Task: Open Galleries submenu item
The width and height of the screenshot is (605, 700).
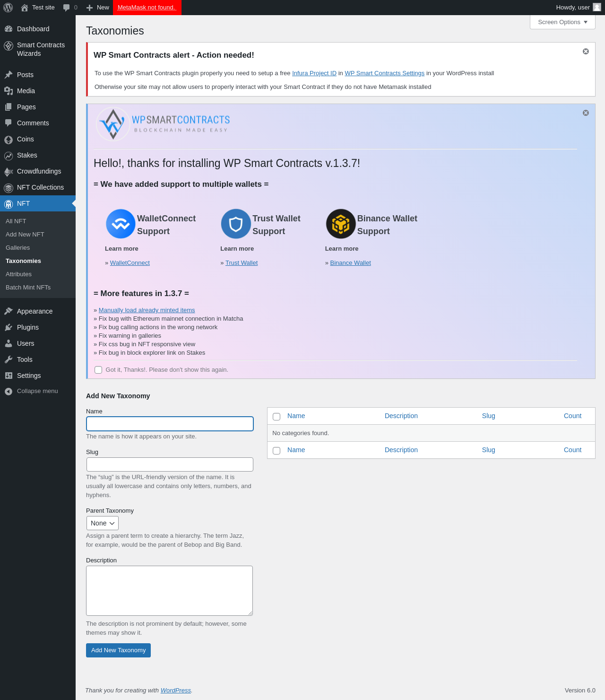Action: 18,248
